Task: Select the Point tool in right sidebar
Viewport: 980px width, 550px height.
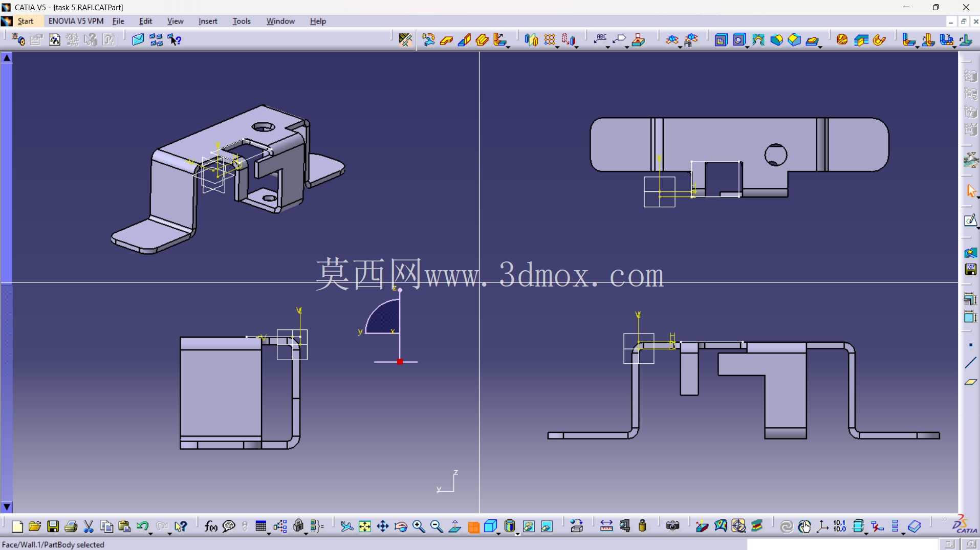Action: pos(970,345)
